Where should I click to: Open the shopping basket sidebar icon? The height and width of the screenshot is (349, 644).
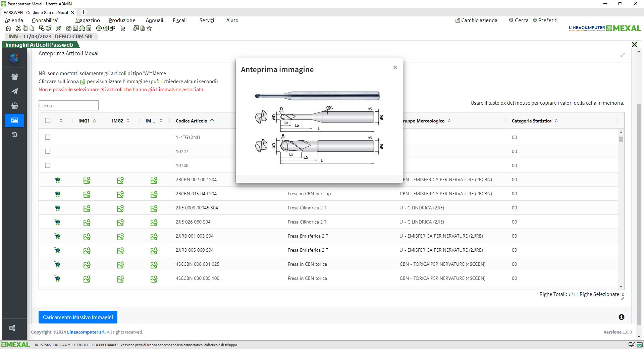[14, 106]
